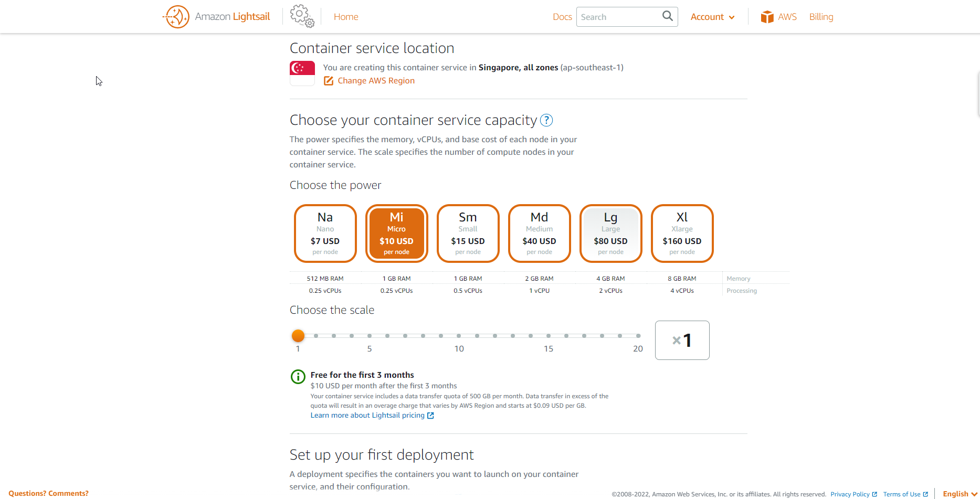The width and height of the screenshot is (980, 499).
Task: Click the scale label 5 under slider
Action: pos(370,348)
